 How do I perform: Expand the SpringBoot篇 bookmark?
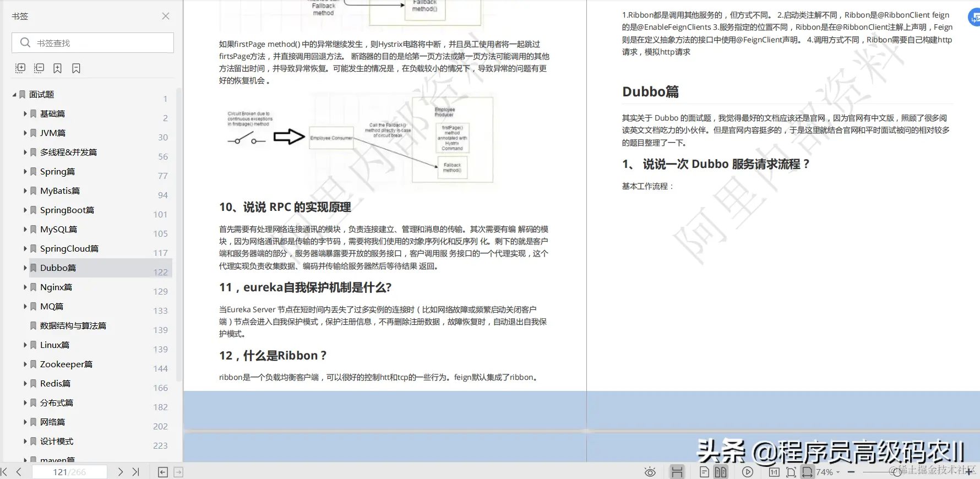pos(25,210)
